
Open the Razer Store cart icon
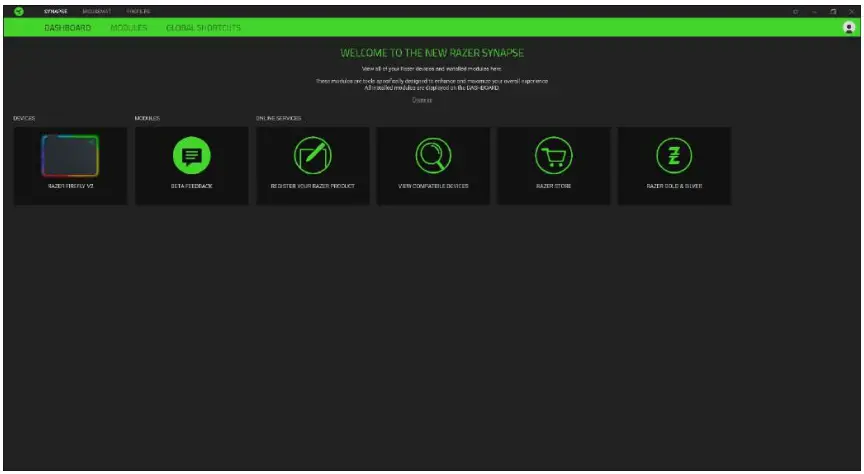tap(554, 155)
